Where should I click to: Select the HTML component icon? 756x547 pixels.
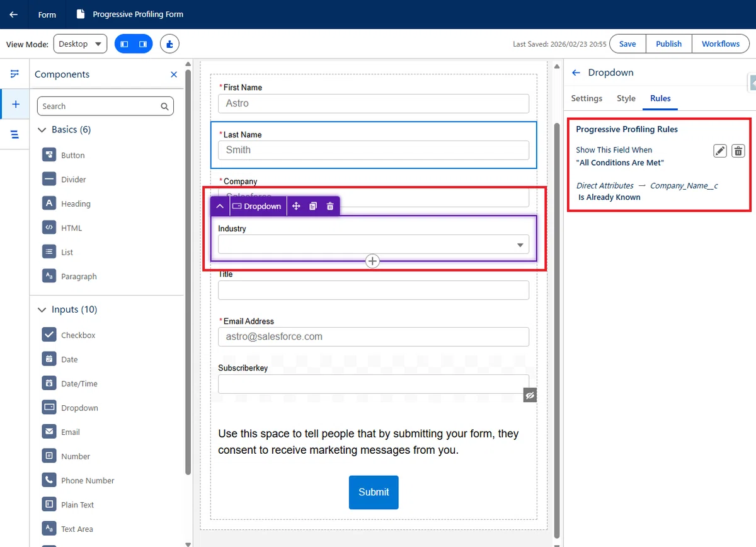(x=49, y=227)
